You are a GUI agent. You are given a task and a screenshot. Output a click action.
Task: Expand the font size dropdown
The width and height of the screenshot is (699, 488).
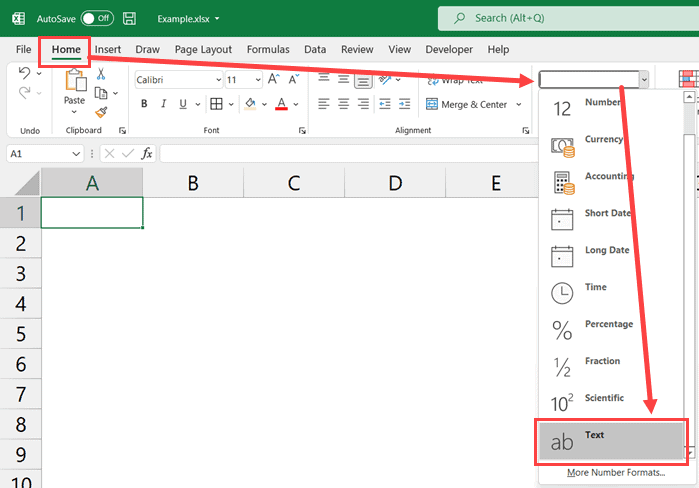point(258,80)
